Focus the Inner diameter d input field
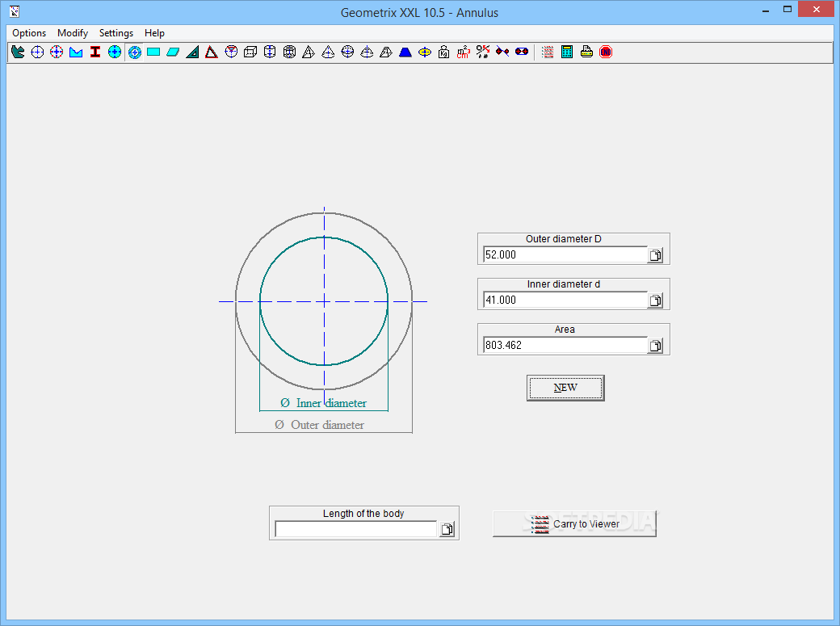 pos(565,300)
